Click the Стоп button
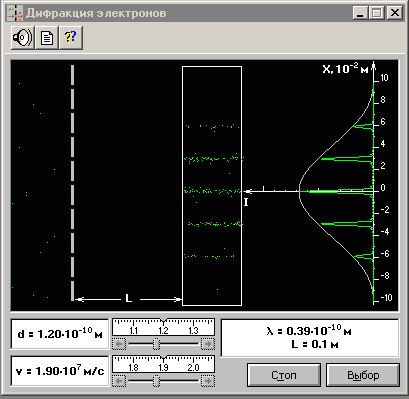Image resolution: width=409 pixels, height=399 pixels. tap(284, 375)
